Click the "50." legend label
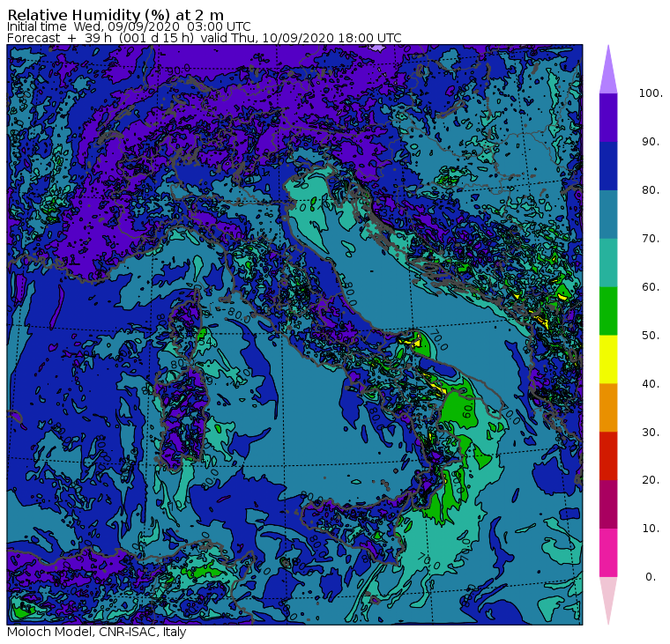 tap(651, 336)
